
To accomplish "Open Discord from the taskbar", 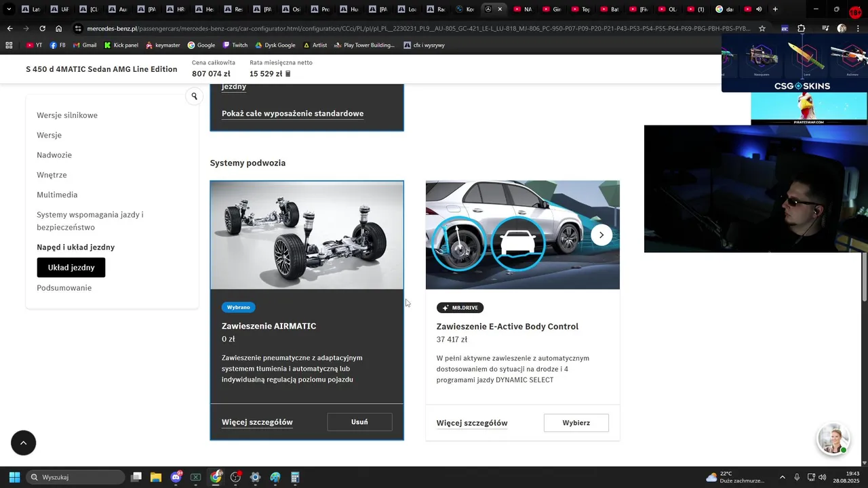I will click(176, 477).
